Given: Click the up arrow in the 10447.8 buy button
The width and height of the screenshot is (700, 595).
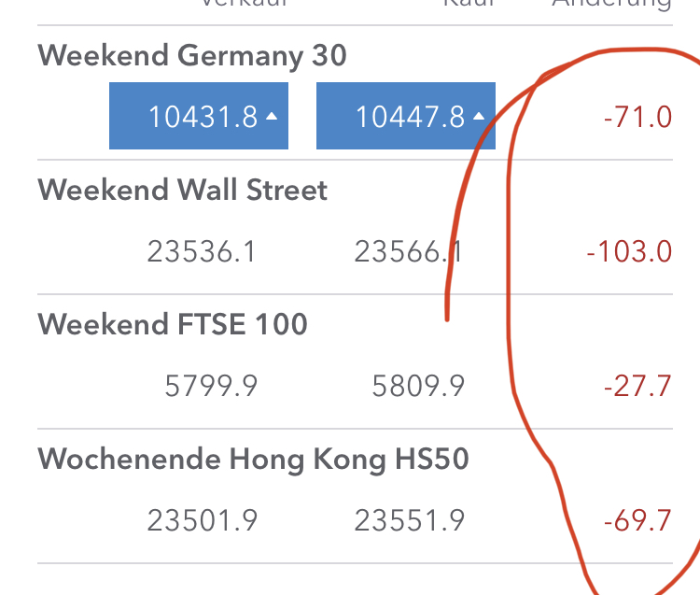Looking at the screenshot, I should [x=479, y=117].
